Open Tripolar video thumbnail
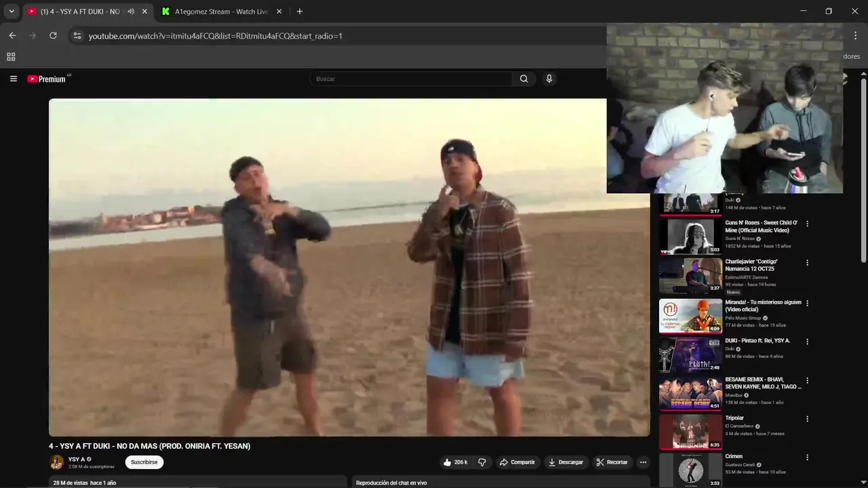The height and width of the screenshot is (488, 868). click(x=690, y=432)
